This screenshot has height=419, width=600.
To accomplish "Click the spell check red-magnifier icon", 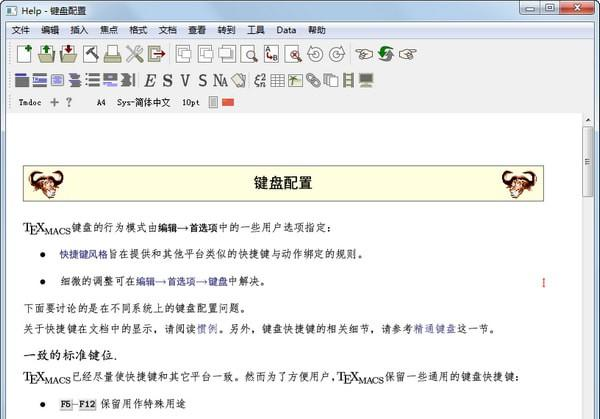I will 293,54.
